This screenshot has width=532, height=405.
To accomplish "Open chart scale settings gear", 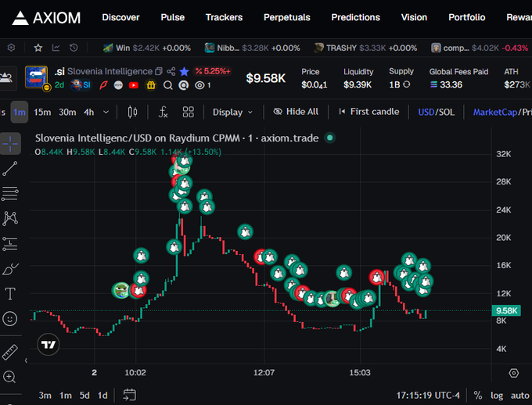I will click(514, 373).
